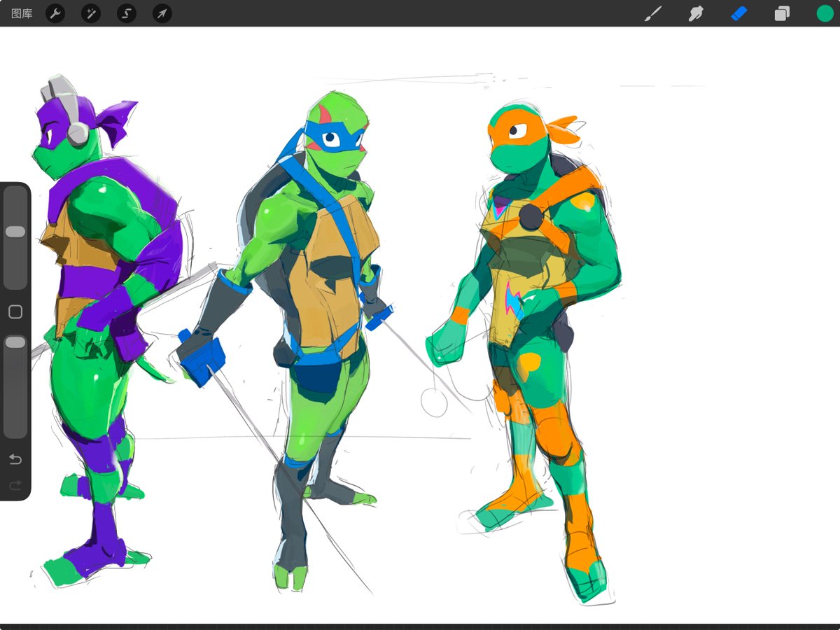
Task: Adjust the brush opacity slider
Action: (x=15, y=386)
